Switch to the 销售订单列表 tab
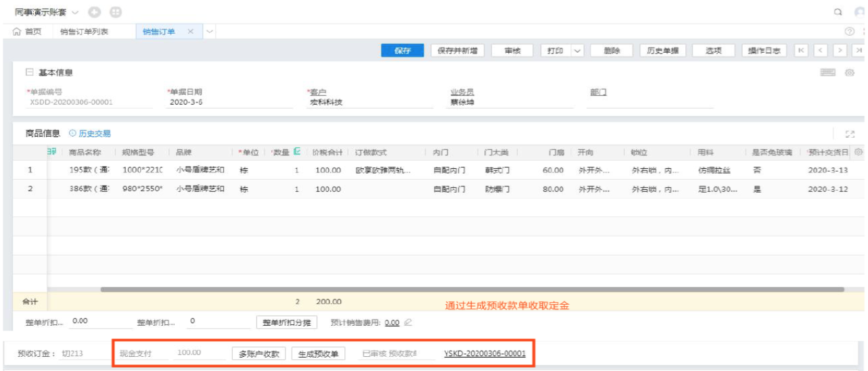This screenshot has height=371, width=868. (84, 32)
